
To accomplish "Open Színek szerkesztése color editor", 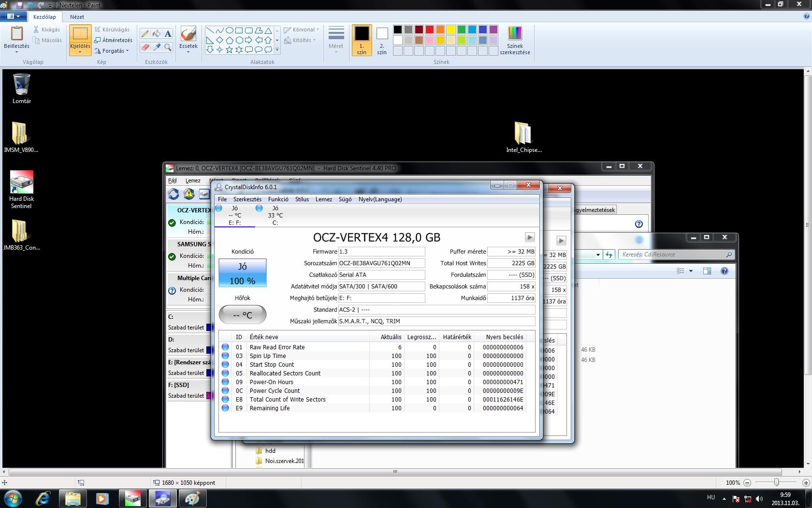I will click(x=515, y=40).
